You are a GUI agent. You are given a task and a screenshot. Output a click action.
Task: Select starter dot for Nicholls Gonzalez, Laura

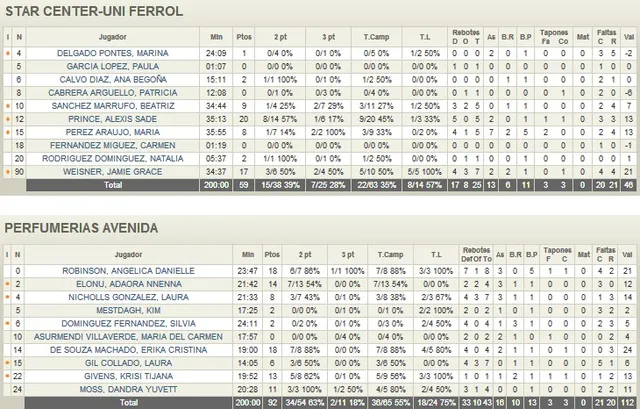coord(7,297)
